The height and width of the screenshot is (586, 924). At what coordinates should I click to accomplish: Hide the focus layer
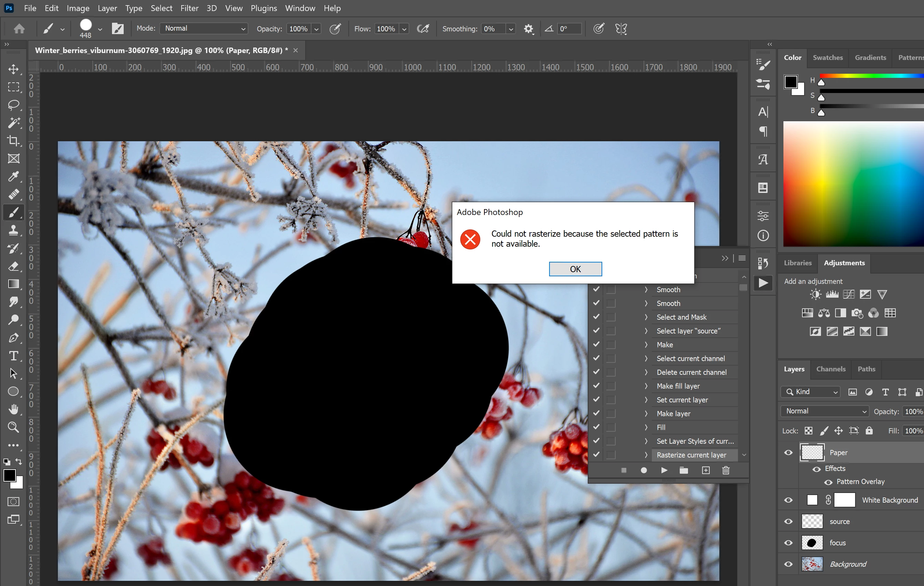[x=788, y=543]
